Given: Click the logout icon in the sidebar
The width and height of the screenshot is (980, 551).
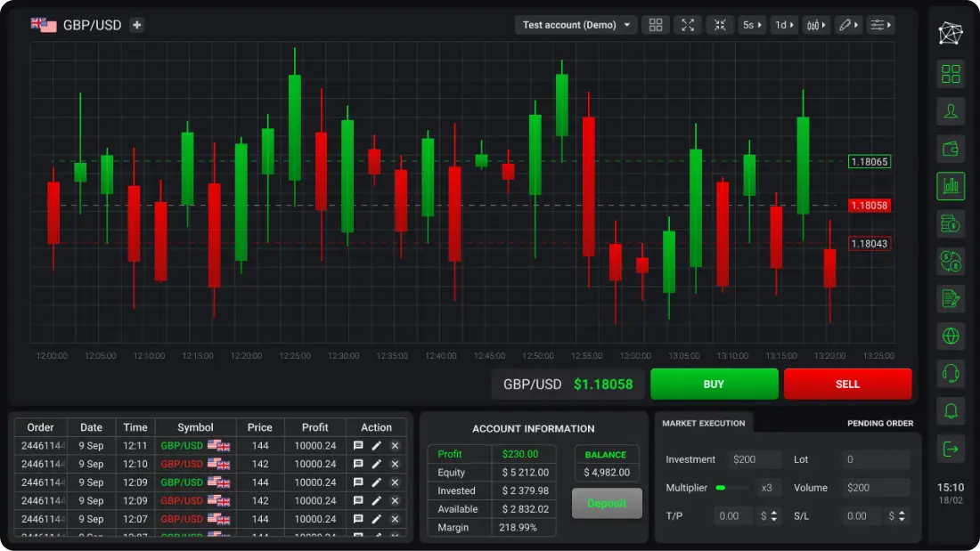Looking at the screenshot, I should [x=951, y=449].
